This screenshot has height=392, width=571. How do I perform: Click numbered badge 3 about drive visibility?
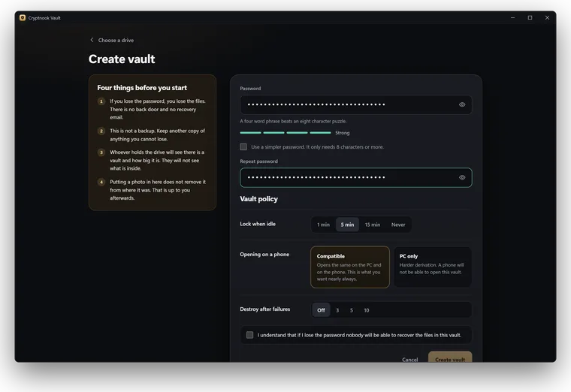[x=101, y=152]
